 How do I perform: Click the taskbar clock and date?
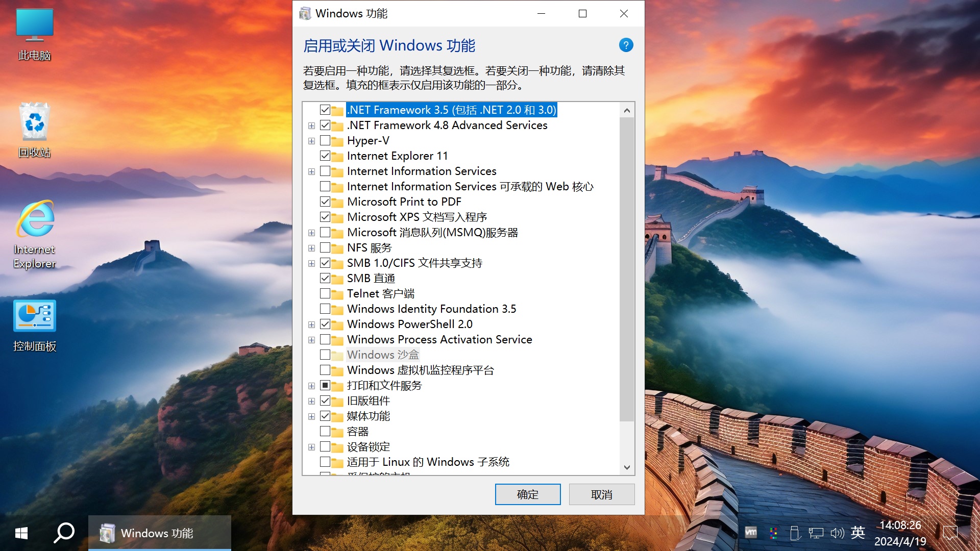900,533
